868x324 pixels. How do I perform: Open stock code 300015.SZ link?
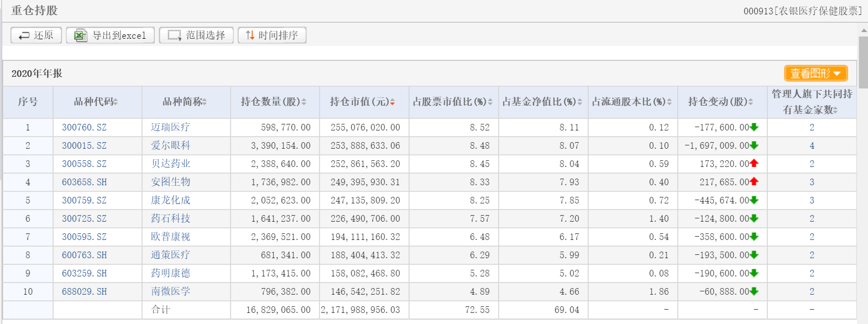click(84, 146)
